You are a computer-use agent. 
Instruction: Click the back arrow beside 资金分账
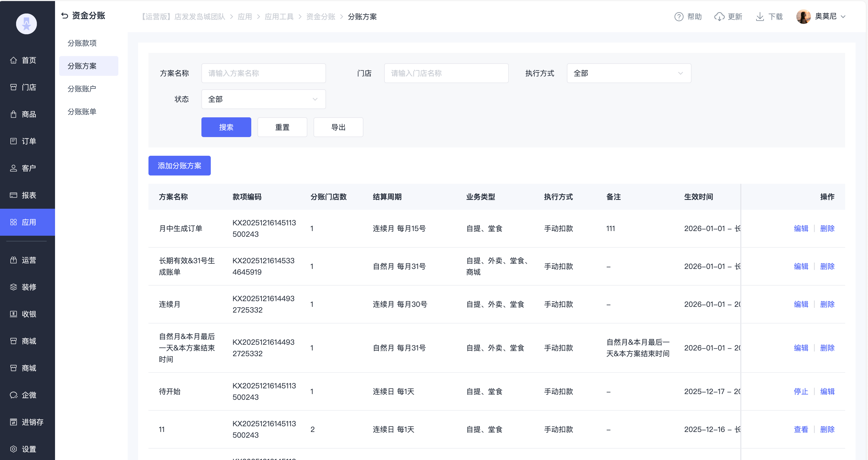(x=65, y=16)
